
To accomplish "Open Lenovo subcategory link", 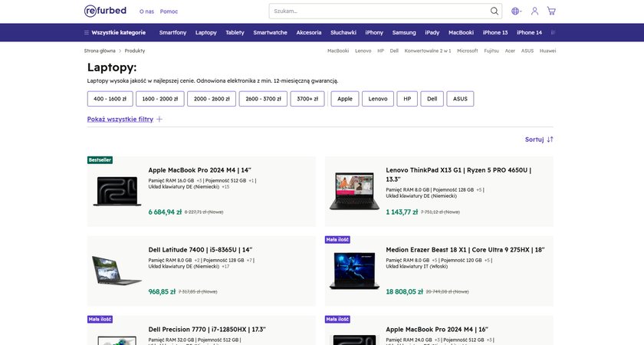I will (x=363, y=51).
